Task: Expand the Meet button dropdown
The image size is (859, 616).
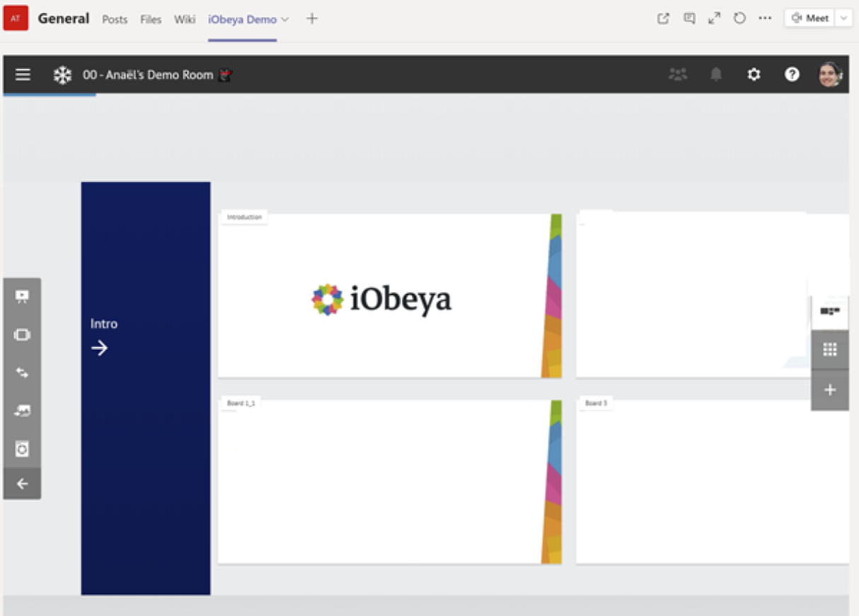Action: coord(843,18)
